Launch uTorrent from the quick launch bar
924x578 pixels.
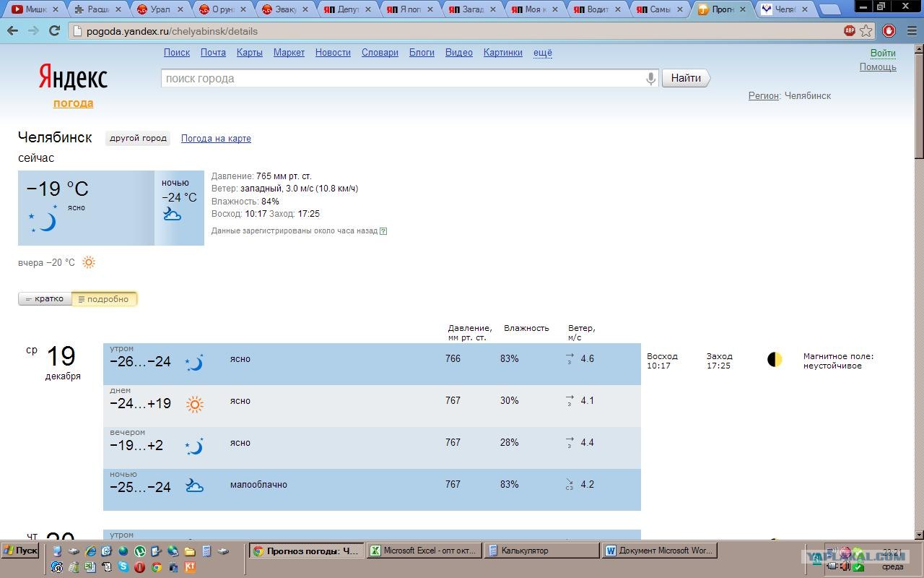click(139, 551)
